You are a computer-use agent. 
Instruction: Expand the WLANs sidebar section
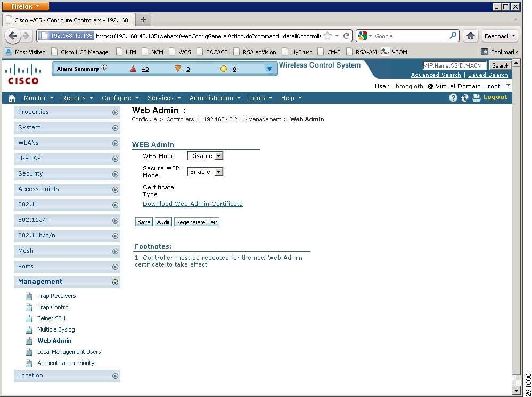(x=116, y=143)
